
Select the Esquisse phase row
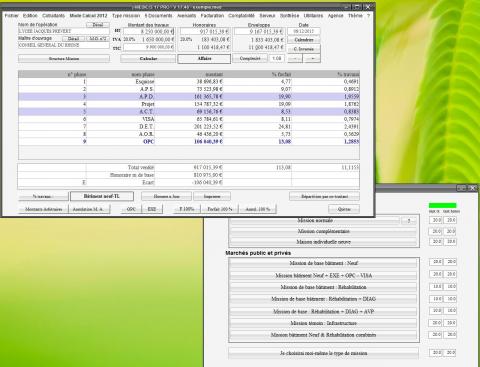tap(189, 82)
